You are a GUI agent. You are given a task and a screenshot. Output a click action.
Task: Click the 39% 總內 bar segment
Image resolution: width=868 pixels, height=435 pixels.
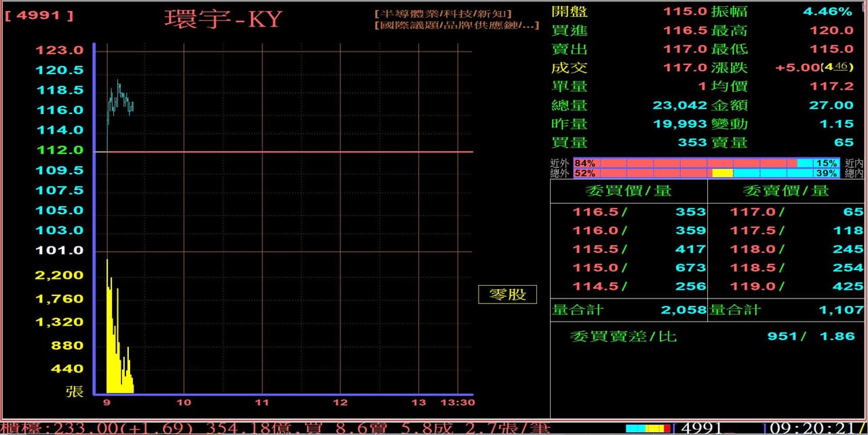click(x=787, y=174)
